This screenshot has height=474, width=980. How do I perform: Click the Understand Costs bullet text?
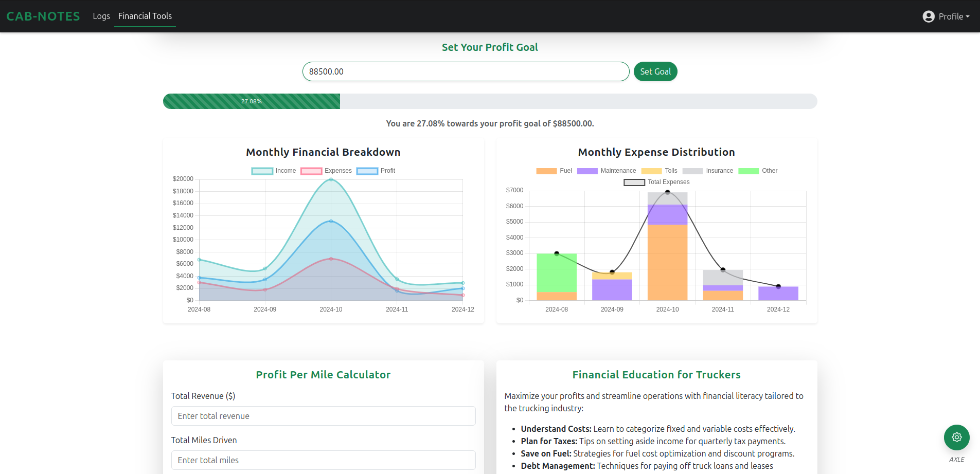[x=658, y=429]
